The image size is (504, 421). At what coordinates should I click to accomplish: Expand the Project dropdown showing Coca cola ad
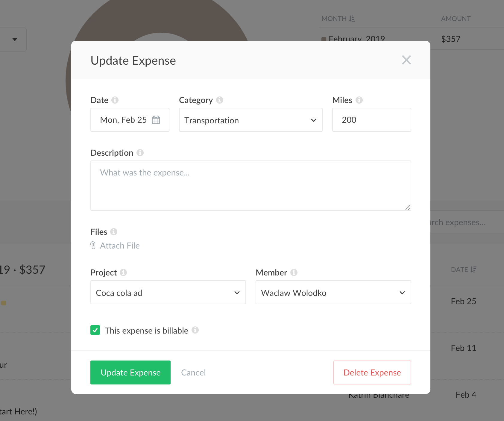(168, 293)
